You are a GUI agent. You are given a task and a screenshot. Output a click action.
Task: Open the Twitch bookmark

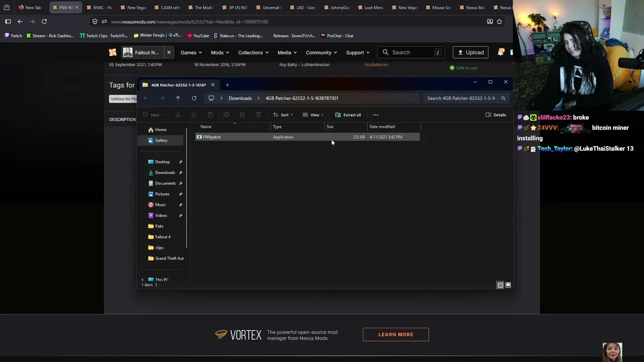tap(13, 36)
